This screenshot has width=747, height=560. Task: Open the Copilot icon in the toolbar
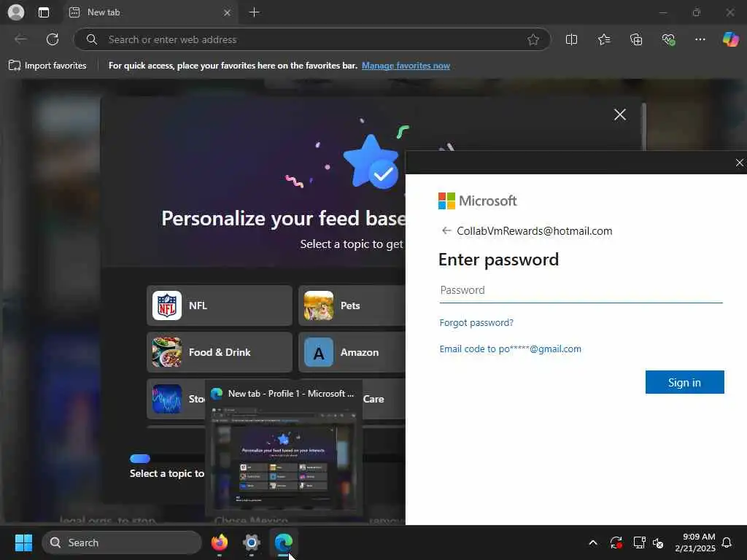[x=730, y=39]
